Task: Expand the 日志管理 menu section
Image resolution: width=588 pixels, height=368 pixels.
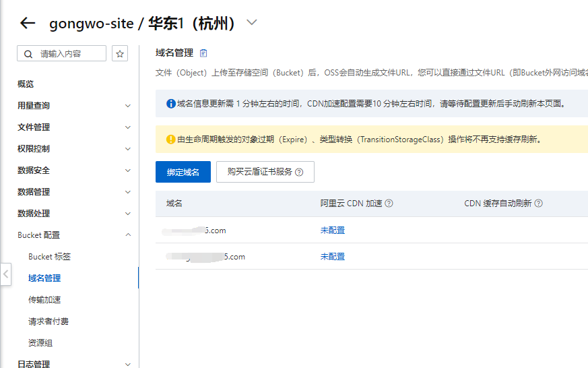Action: [74, 364]
